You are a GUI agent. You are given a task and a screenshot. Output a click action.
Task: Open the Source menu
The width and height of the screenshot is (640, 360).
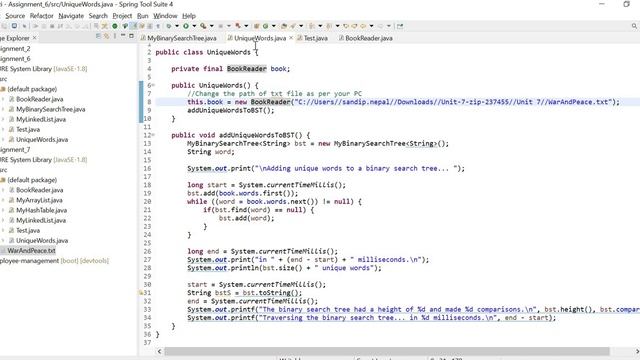coord(15,16)
